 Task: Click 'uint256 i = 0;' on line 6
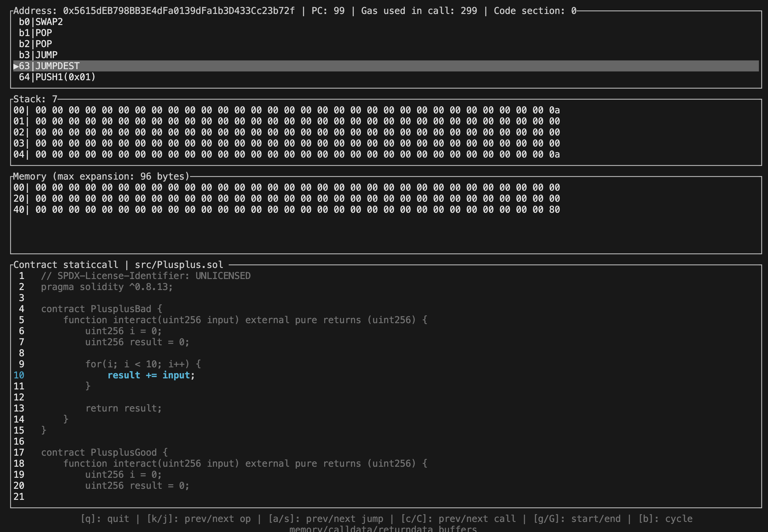click(x=123, y=331)
